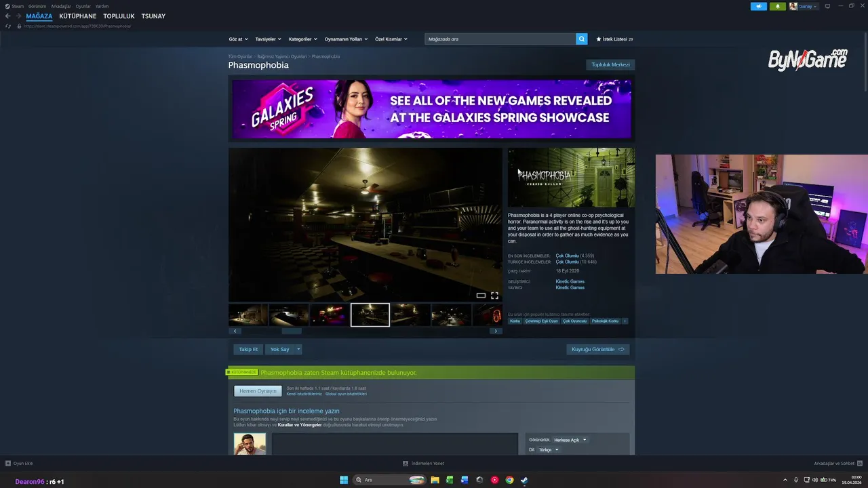Open the tsunay account dropdown
Screen dimensions: 868x488
(808, 6)
